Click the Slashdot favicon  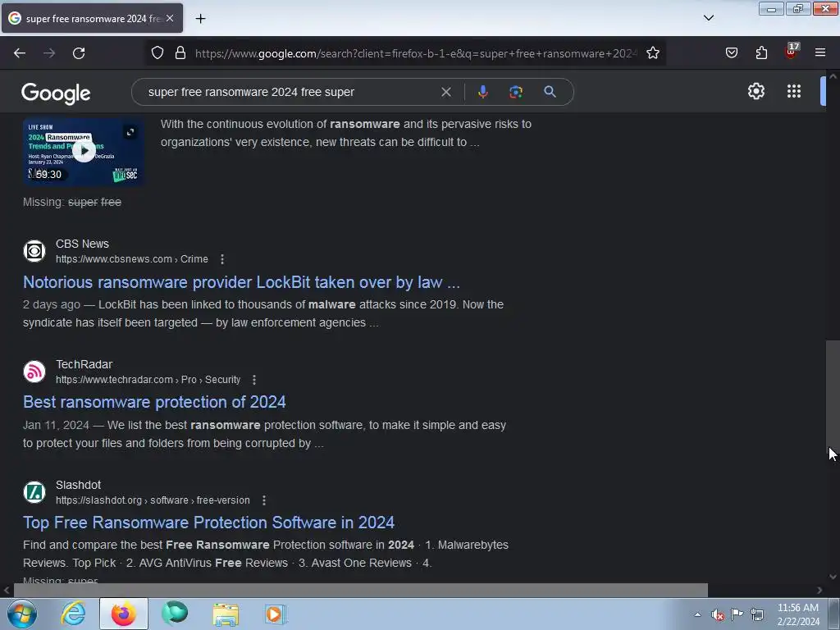click(x=34, y=492)
